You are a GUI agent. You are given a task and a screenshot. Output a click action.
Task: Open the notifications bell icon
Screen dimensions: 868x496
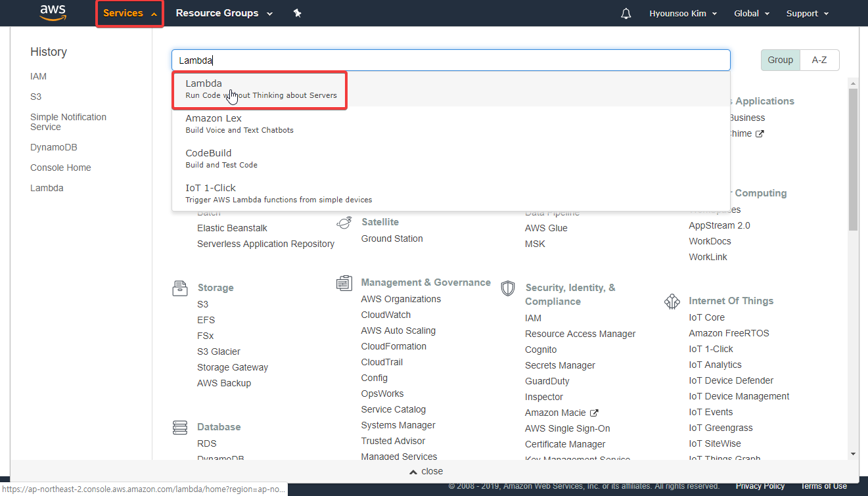pyautogui.click(x=626, y=13)
